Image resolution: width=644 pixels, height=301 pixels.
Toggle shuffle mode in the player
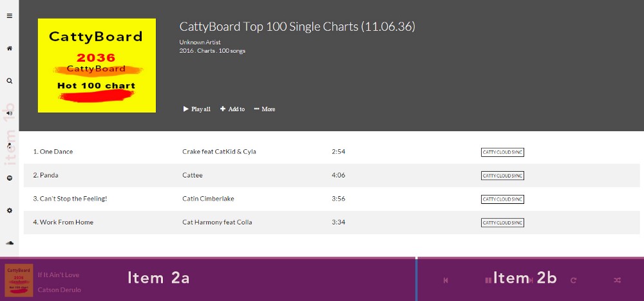[617, 280]
